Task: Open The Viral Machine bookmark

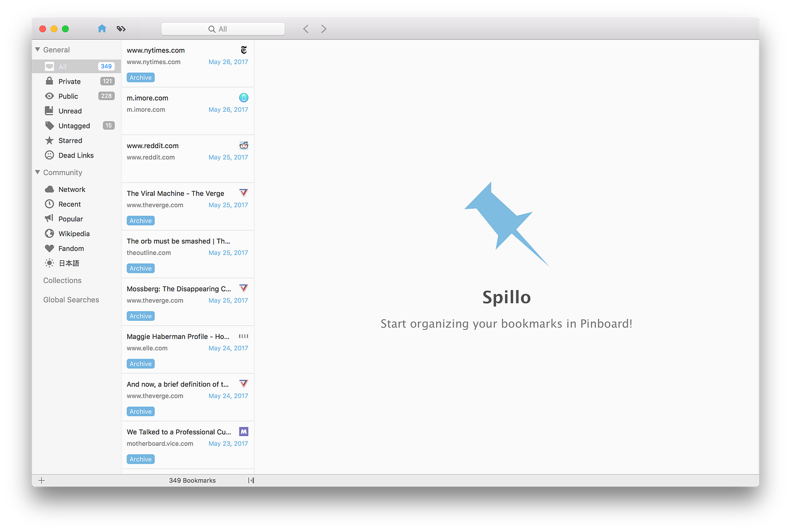Action: pos(176,193)
